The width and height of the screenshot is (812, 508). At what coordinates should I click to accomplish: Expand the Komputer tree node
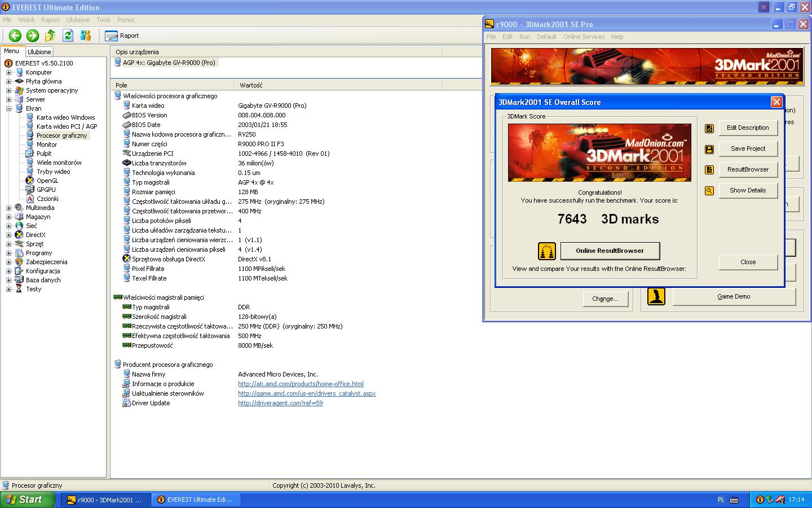pyautogui.click(x=8, y=72)
